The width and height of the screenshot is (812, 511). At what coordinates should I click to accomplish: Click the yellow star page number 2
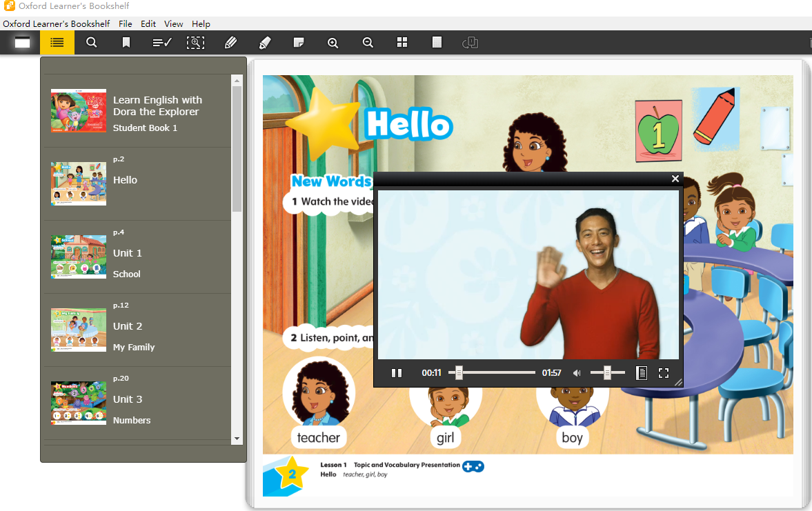292,473
